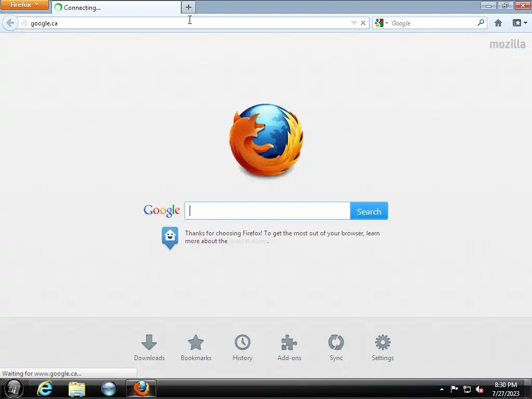Open the Windows Start menu
The width and height of the screenshot is (532, 399).
[14, 389]
